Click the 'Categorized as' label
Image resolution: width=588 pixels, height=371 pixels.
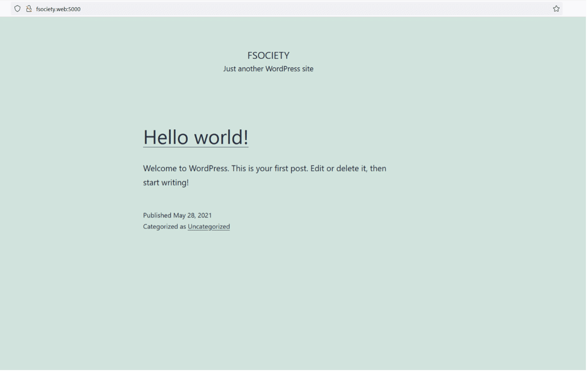click(x=164, y=227)
